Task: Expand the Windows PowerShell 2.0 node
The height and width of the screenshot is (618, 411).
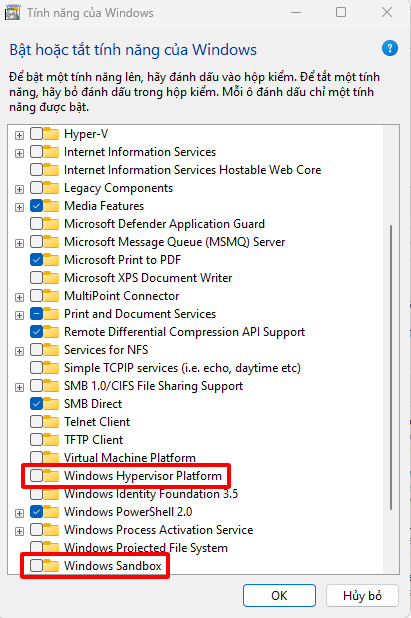Action: 19,513
